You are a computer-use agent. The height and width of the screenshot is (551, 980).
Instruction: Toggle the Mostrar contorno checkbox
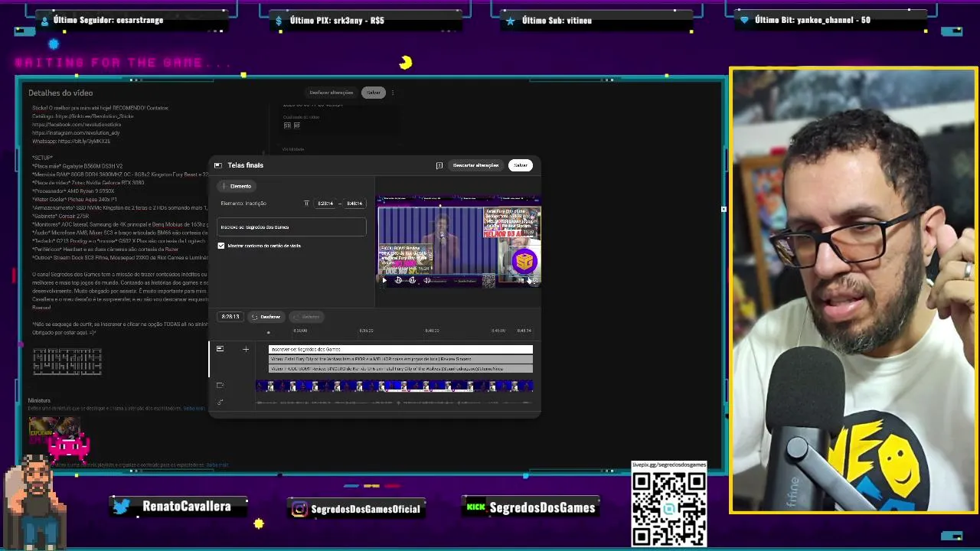point(221,246)
